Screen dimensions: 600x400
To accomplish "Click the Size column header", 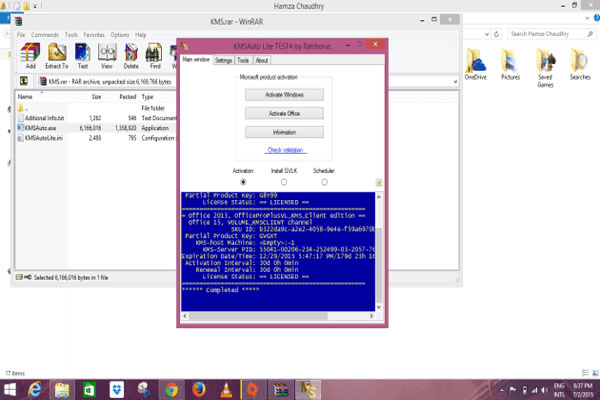I will [x=96, y=97].
